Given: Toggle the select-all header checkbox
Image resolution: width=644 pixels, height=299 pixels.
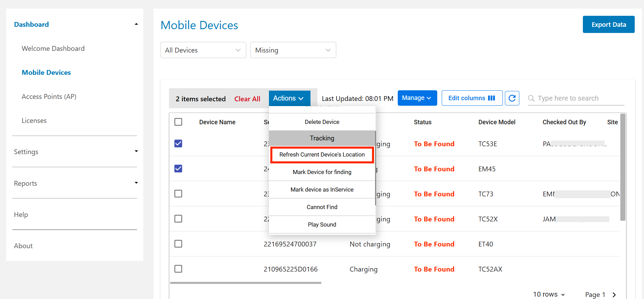Looking at the screenshot, I should pos(178,122).
